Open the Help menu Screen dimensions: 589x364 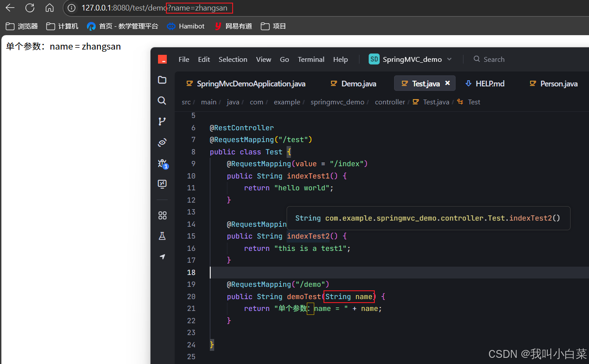[x=341, y=60]
